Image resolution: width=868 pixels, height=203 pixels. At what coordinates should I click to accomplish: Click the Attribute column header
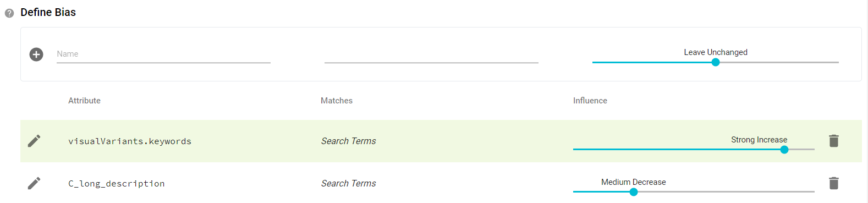click(x=84, y=101)
